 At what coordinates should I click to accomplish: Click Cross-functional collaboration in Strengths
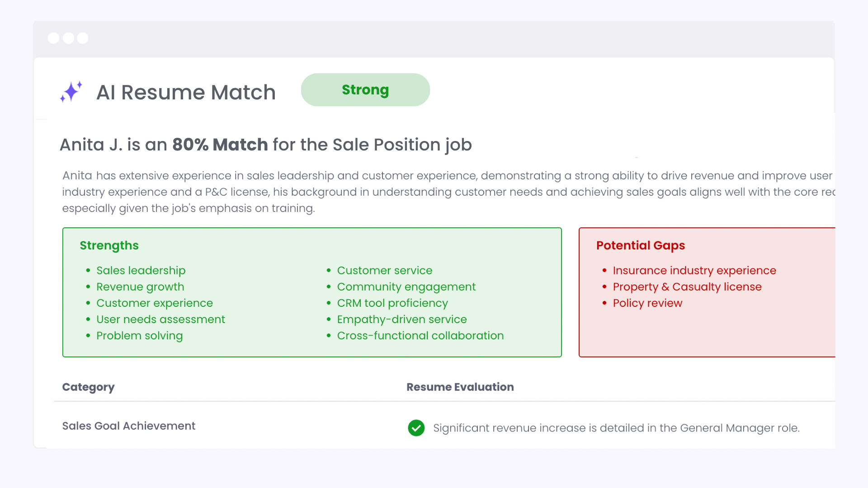click(x=420, y=336)
